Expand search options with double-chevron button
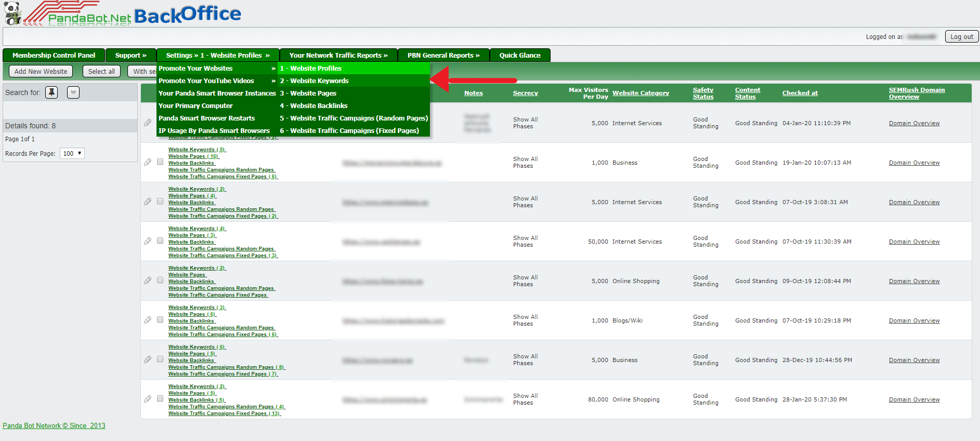 coord(73,92)
